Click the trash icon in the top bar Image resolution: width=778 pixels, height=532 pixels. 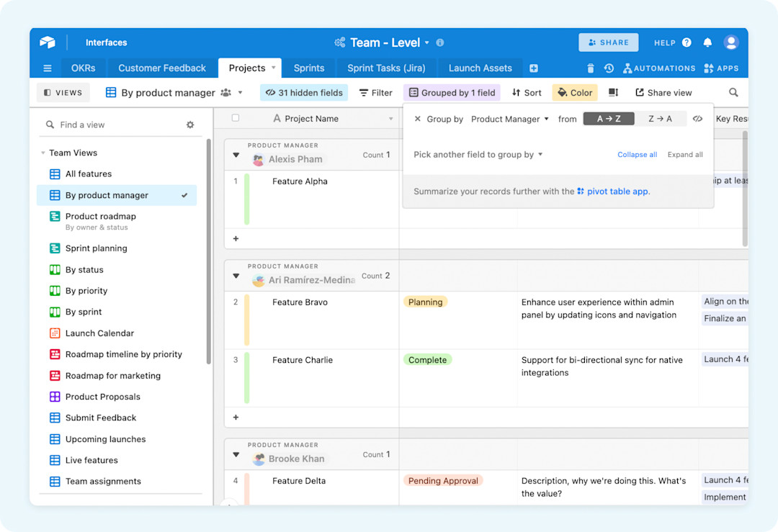tap(591, 68)
